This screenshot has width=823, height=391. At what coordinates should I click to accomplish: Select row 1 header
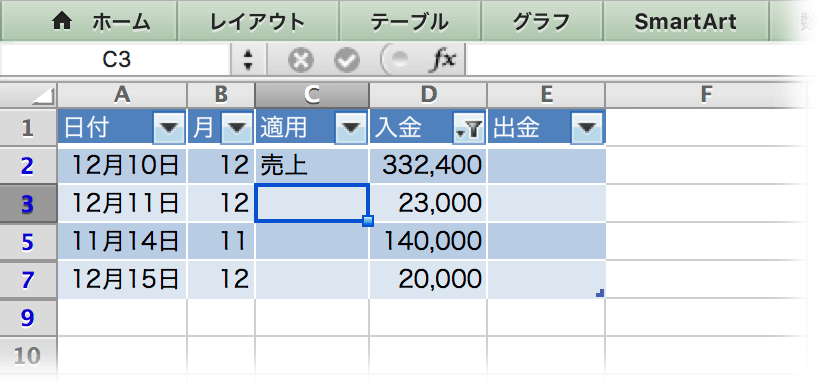(28, 127)
